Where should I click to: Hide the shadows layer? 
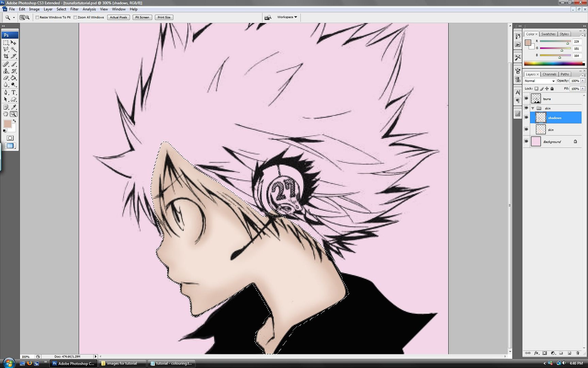pos(526,118)
